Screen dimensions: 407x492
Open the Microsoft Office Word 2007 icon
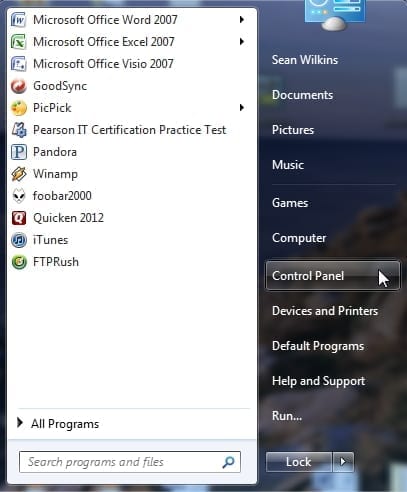coord(19,20)
